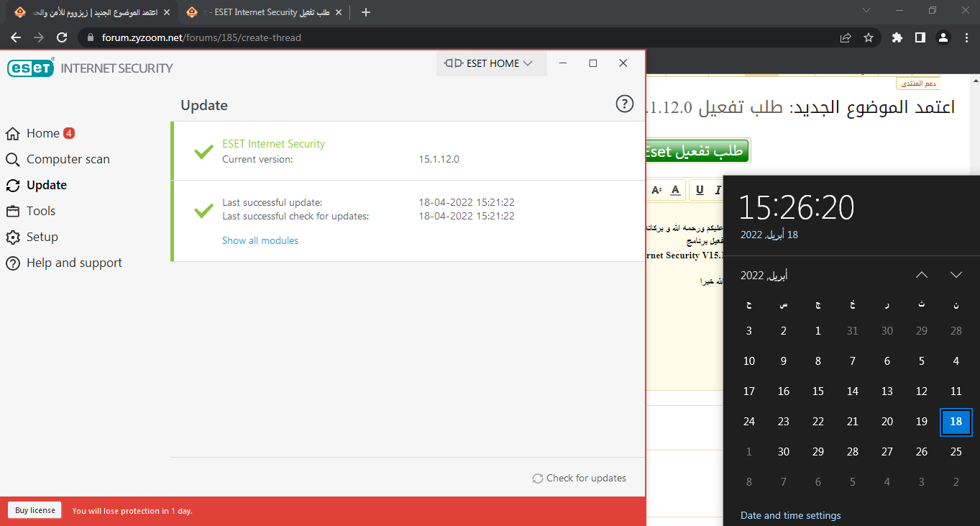The image size is (980, 526).
Task: Select April 27 in the calendar
Action: (x=887, y=452)
